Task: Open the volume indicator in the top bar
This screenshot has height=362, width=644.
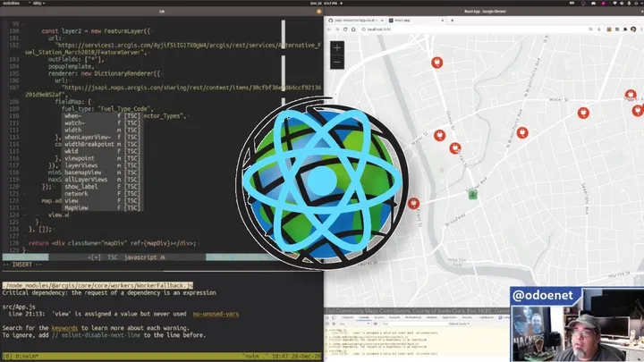Action: [622, 4]
